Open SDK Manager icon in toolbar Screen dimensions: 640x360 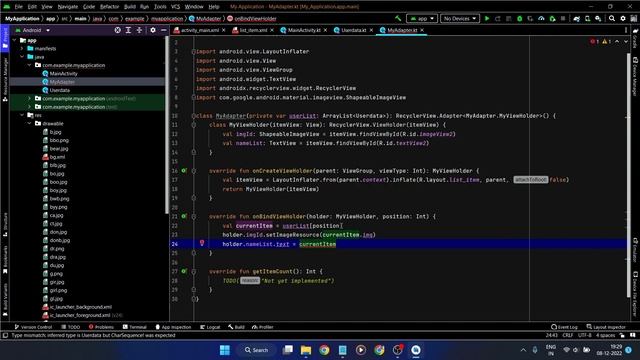598,18
